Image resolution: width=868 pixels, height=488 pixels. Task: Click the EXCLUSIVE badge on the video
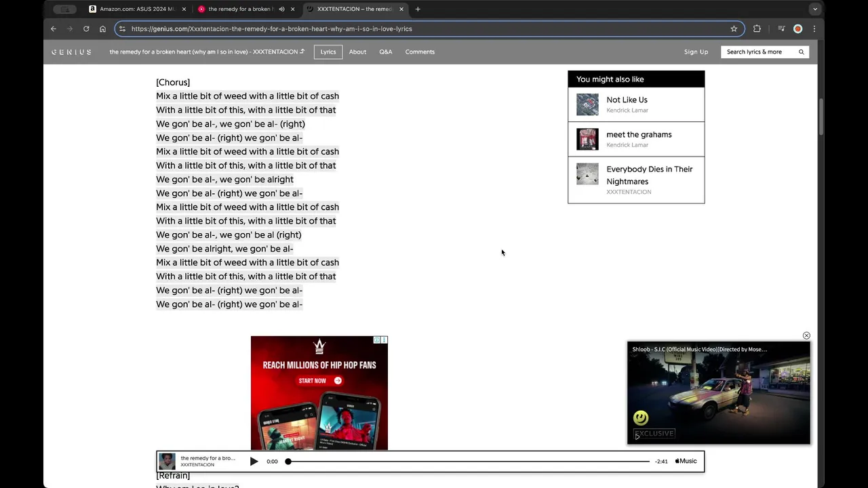654,433
